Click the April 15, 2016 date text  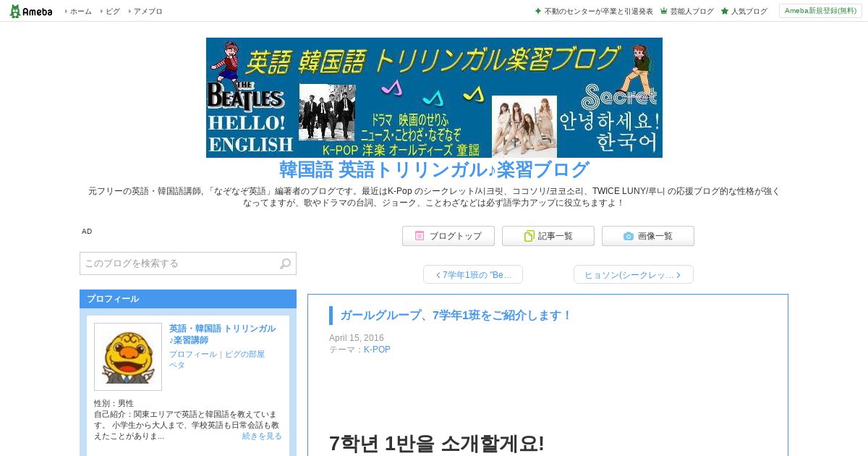click(x=357, y=338)
